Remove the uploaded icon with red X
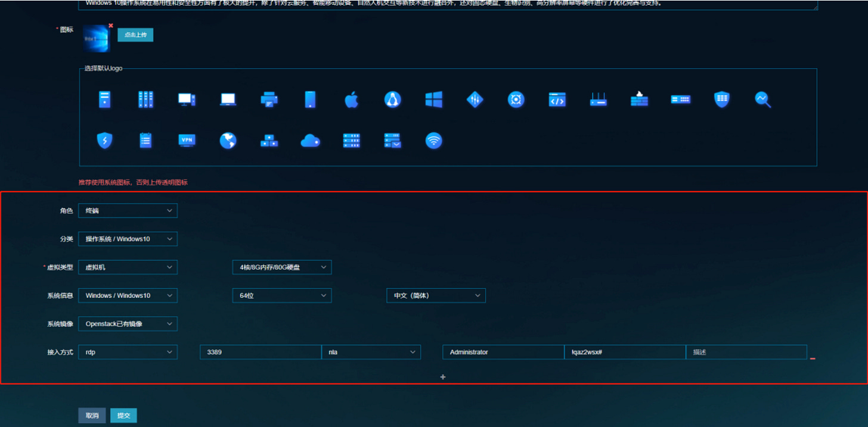Viewport: 868px width, 427px height. coord(110,26)
